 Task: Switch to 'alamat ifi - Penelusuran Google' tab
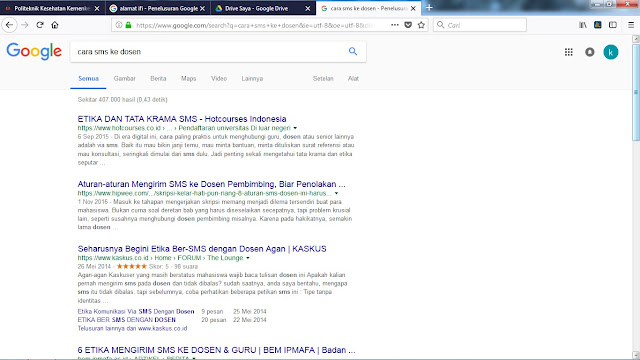click(158, 8)
